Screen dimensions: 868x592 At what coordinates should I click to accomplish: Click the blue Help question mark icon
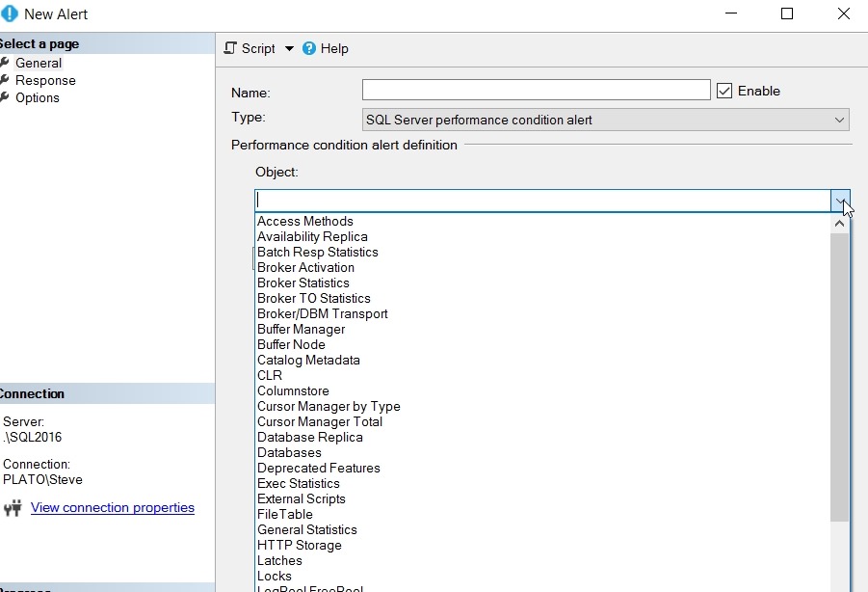click(309, 48)
